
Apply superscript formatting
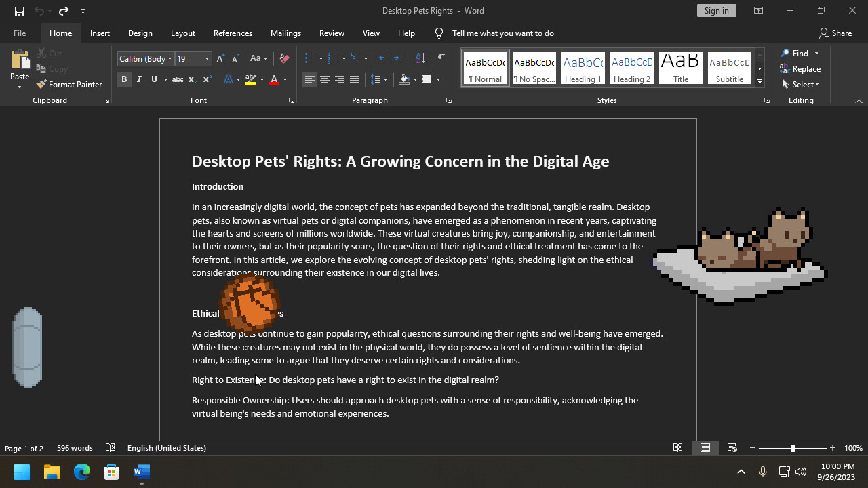206,79
